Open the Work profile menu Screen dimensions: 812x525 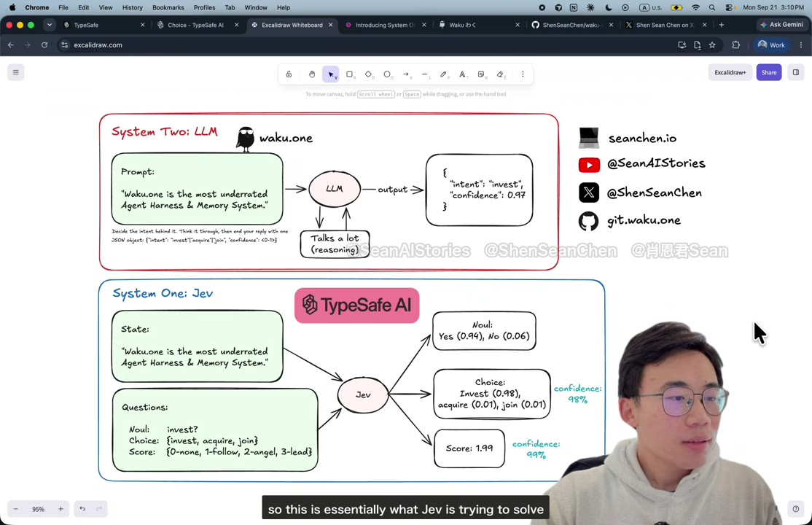point(772,45)
